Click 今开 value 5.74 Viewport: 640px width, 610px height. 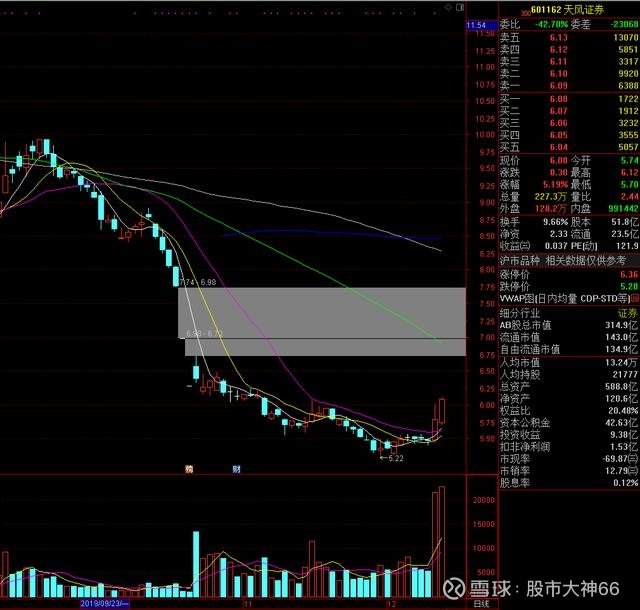pyautogui.click(x=629, y=160)
